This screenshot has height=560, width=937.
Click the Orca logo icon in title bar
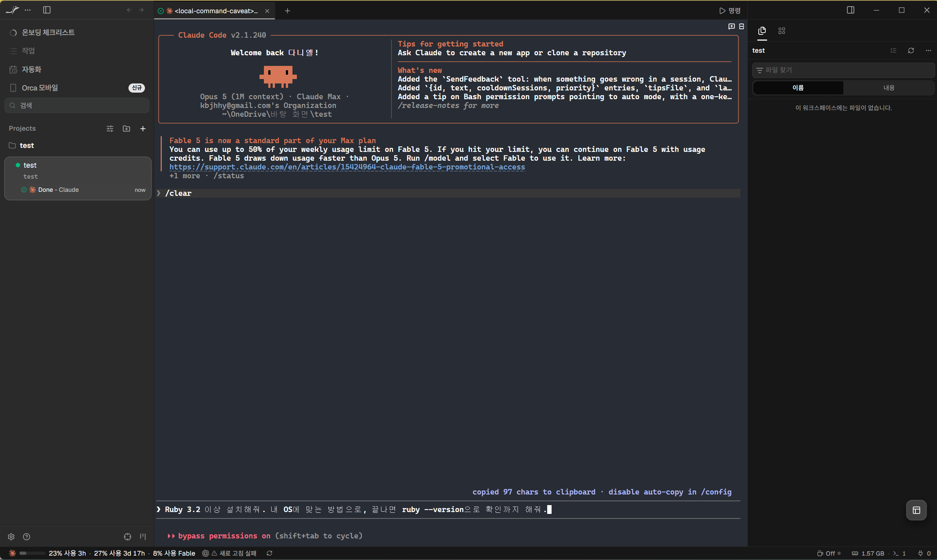(12, 10)
